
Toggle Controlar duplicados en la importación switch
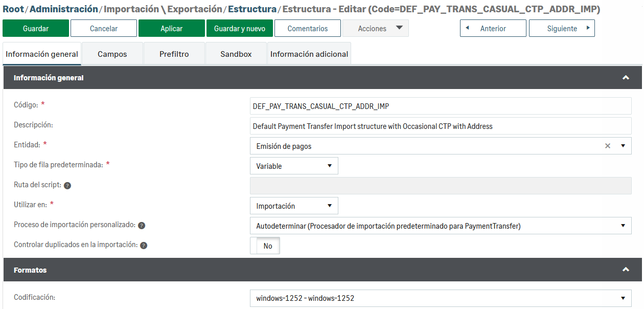265,246
